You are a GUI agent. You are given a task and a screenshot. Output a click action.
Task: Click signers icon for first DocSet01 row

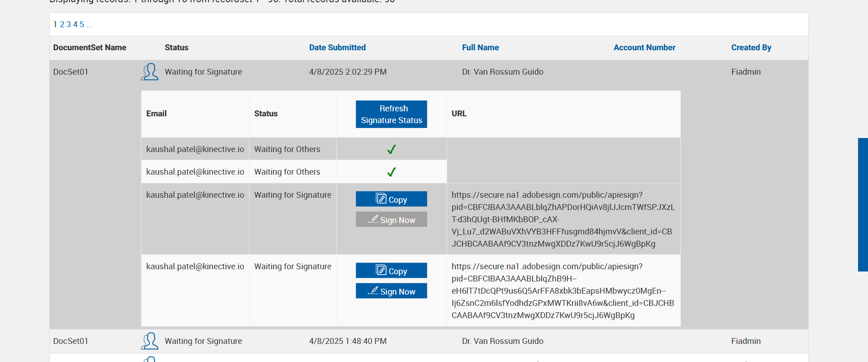[150, 72]
